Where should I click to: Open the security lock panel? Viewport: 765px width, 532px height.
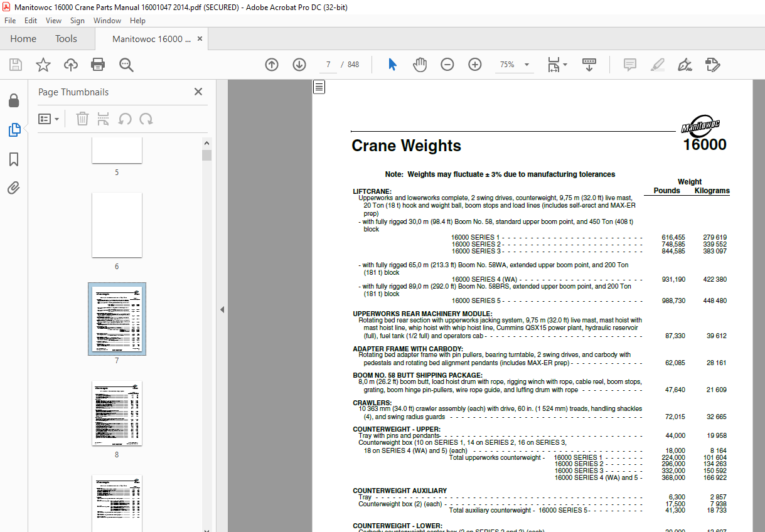point(14,101)
